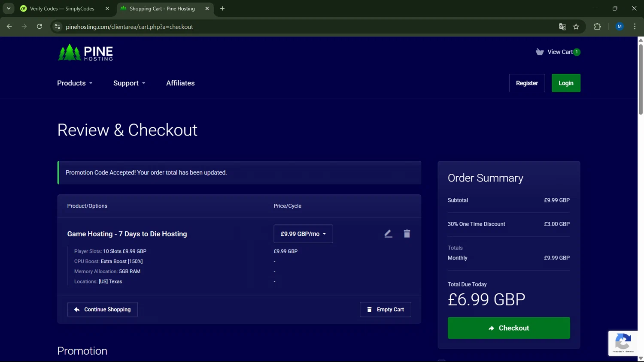The height and width of the screenshot is (362, 644).
Task: Open the tab search dropdown arrow
Action: pos(9,9)
